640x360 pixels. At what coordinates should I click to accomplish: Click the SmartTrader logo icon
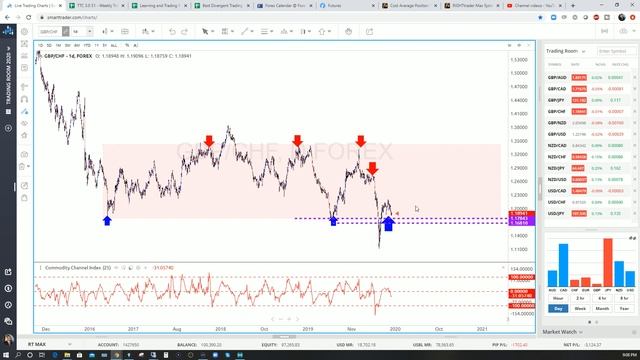[8, 31]
